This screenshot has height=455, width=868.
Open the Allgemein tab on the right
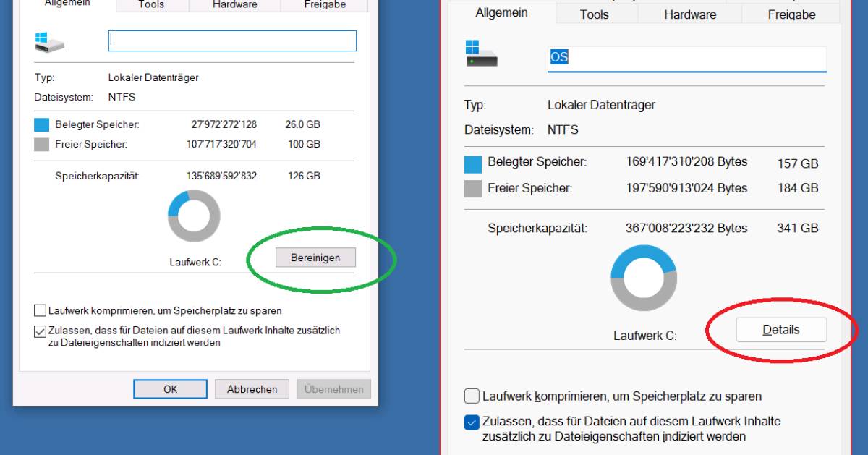(x=501, y=12)
